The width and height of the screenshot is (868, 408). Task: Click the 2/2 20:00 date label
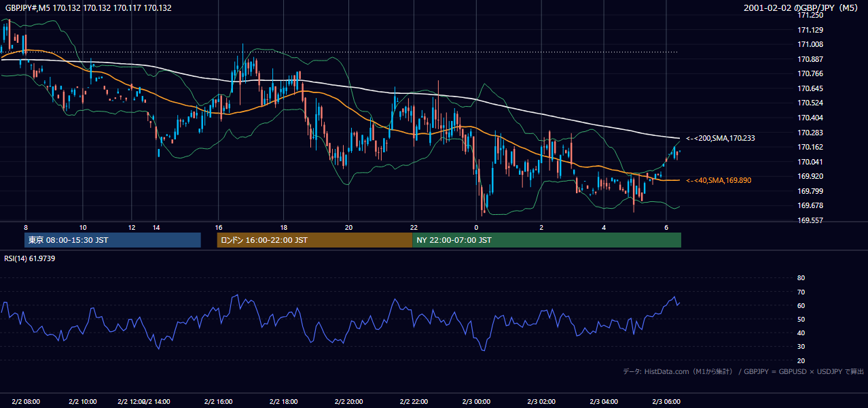(348, 401)
